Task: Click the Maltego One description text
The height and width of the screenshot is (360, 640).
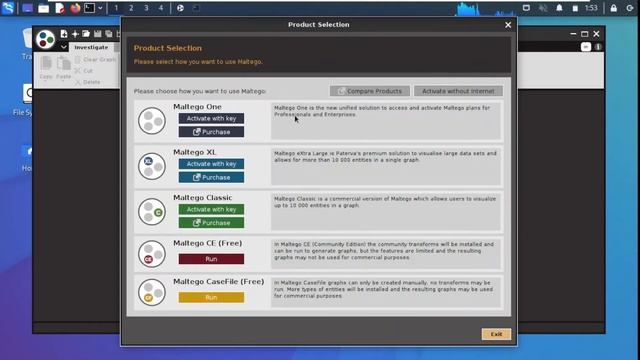Action: [382, 111]
